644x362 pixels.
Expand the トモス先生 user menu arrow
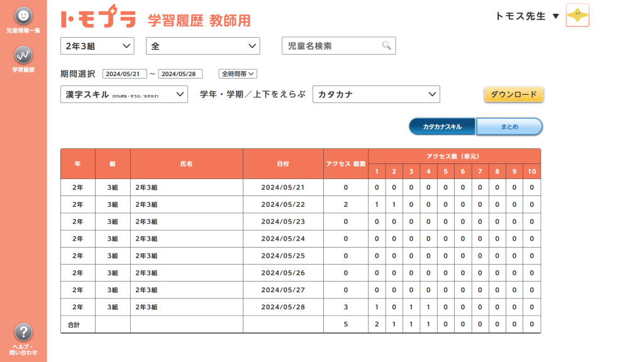pyautogui.click(x=556, y=16)
